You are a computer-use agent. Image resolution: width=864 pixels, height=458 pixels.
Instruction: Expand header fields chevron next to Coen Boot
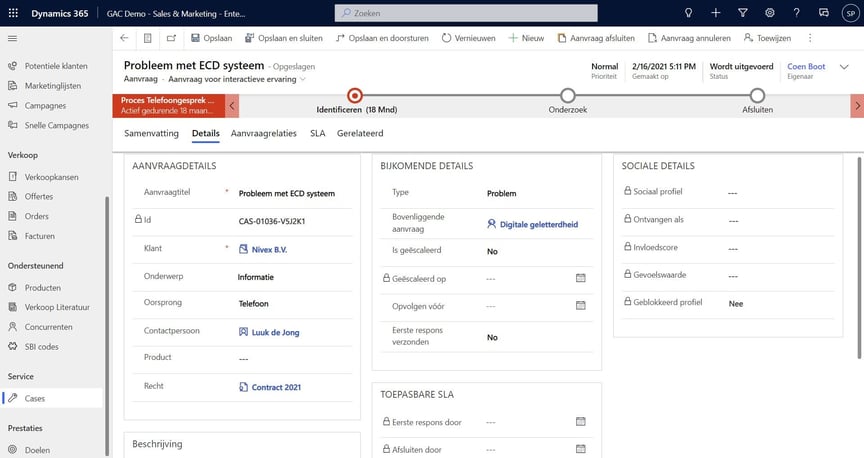[844, 67]
